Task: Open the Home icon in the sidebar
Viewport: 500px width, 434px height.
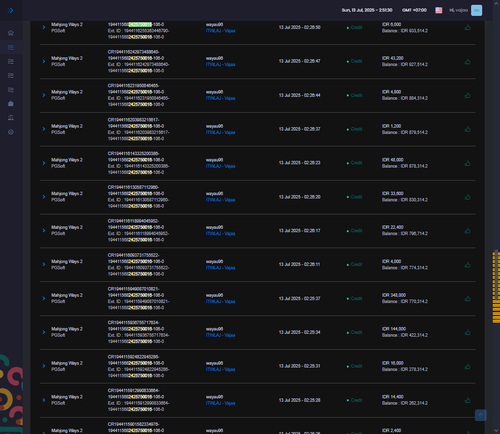Action: [x=11, y=33]
